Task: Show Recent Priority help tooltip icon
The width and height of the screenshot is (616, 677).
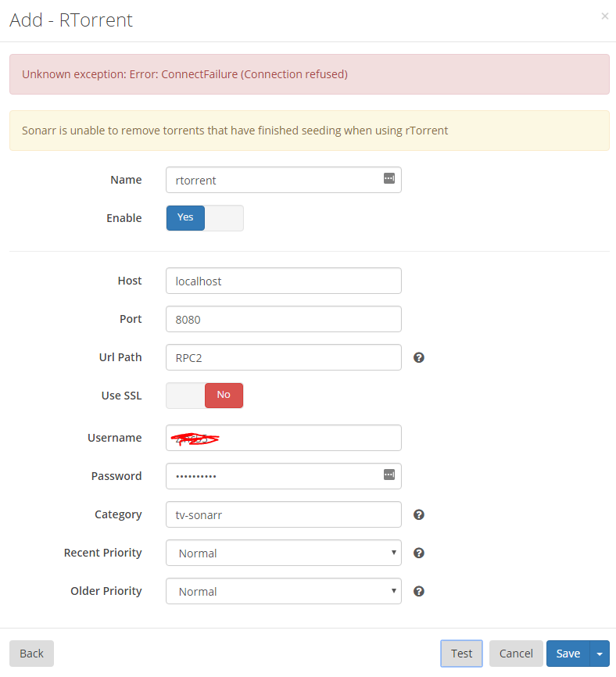Action: [x=419, y=553]
